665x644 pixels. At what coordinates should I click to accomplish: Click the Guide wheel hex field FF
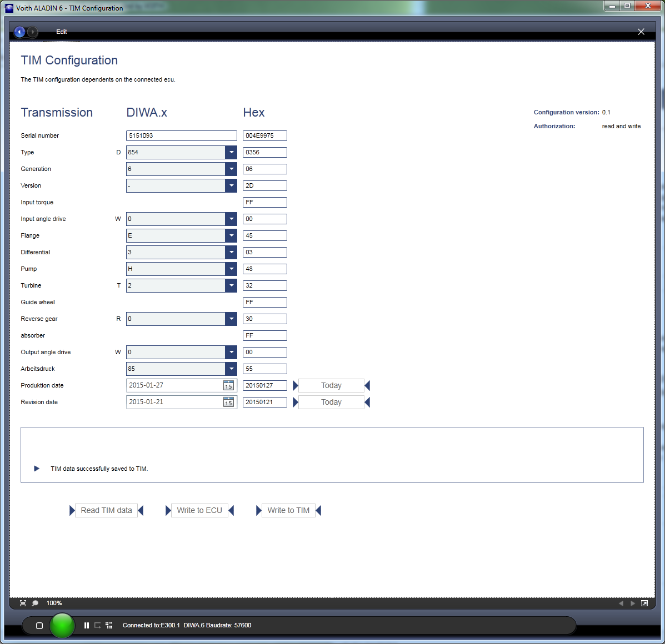pyautogui.click(x=265, y=302)
